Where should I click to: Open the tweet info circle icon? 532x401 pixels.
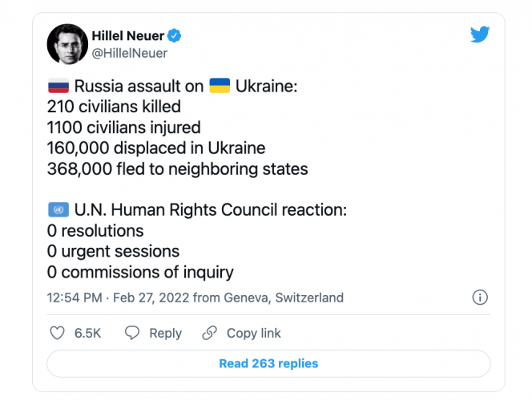480,298
